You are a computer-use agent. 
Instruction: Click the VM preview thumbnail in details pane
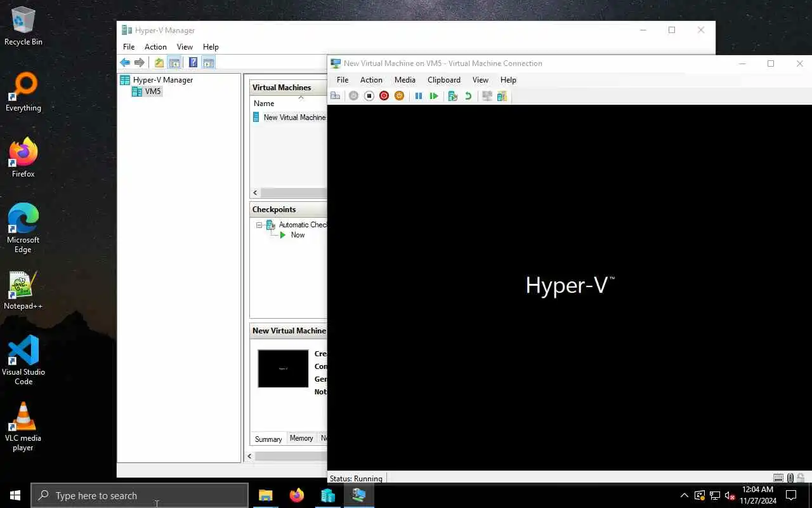(283, 368)
